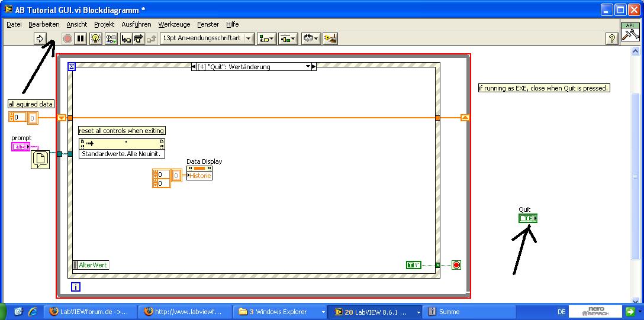
Task: Open the Bearbeiten menu
Action: [x=44, y=24]
